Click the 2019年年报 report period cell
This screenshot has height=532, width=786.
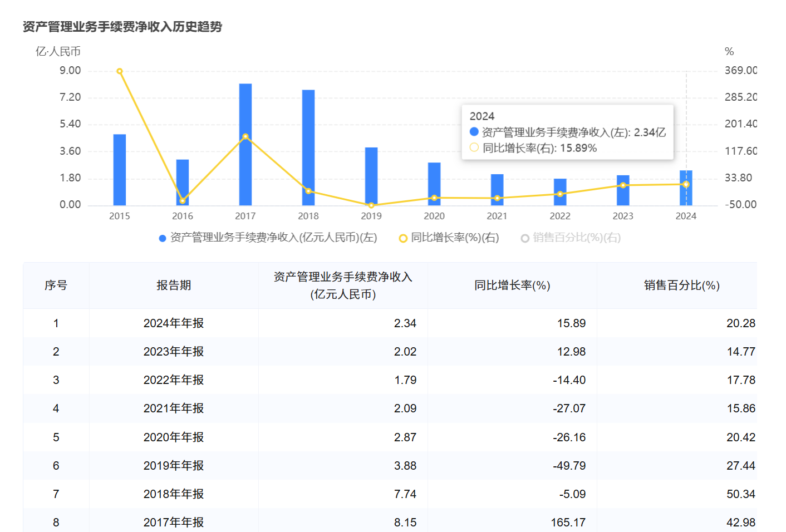174,466
